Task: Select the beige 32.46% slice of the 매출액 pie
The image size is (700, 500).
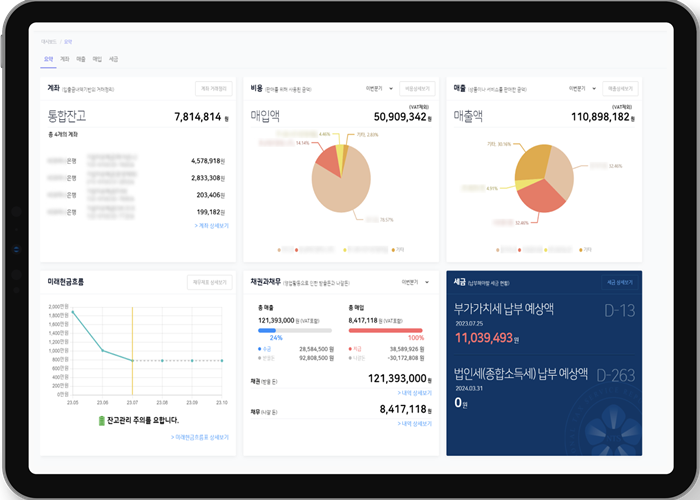Action: (x=561, y=173)
